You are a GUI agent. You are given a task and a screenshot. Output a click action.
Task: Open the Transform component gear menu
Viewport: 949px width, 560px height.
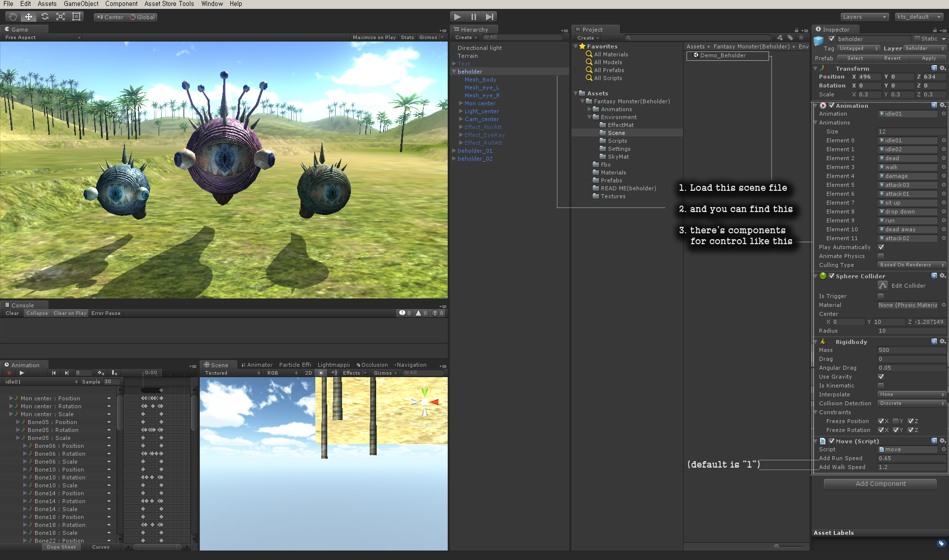click(942, 68)
